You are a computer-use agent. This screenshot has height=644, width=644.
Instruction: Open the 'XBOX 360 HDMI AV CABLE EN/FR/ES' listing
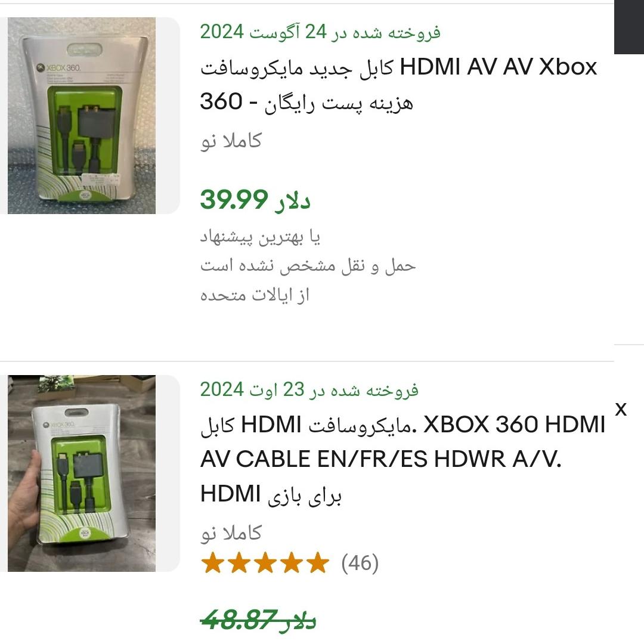pyautogui.click(x=402, y=459)
